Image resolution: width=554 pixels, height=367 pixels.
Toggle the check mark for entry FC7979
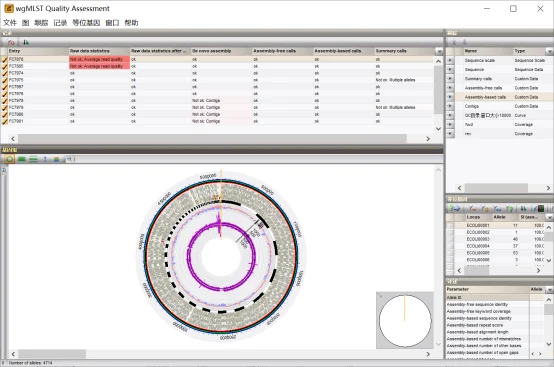[x=5, y=107]
